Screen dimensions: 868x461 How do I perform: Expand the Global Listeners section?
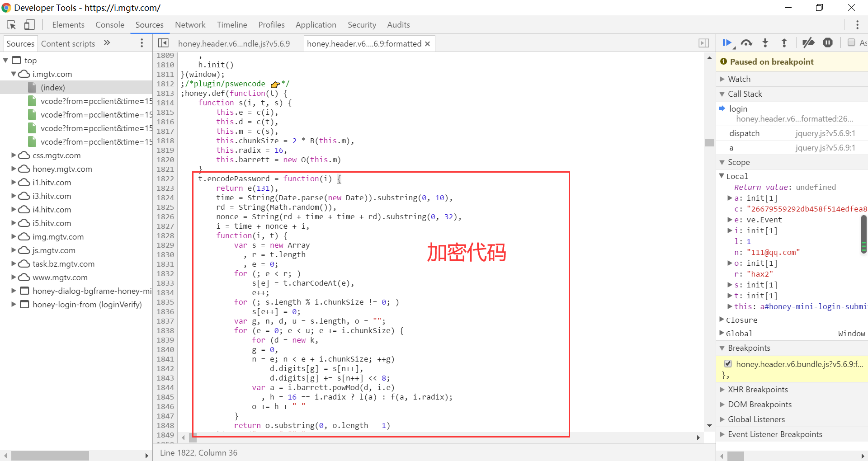tap(722, 419)
